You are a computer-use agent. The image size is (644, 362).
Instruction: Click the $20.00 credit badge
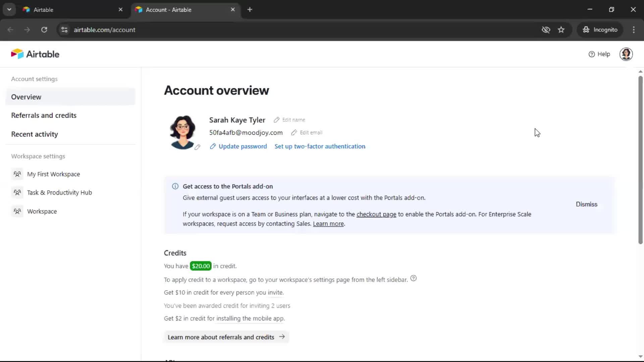pos(201,266)
